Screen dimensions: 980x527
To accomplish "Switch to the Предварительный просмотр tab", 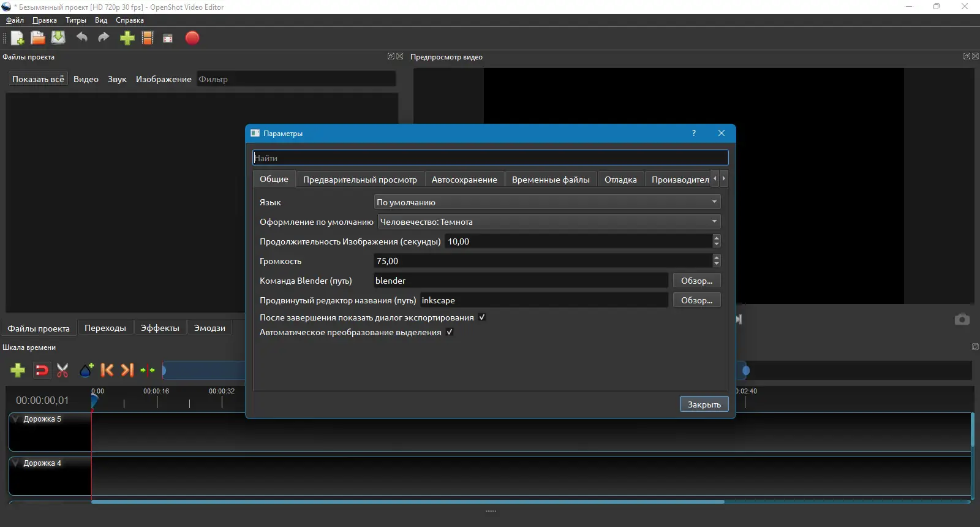I will click(360, 180).
